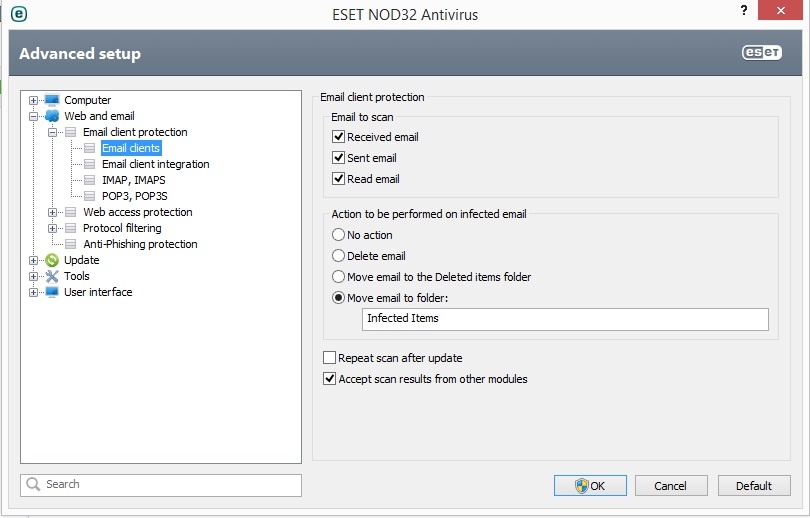Enable Repeat scan after update
The width and height of the screenshot is (810, 518).
(x=330, y=358)
